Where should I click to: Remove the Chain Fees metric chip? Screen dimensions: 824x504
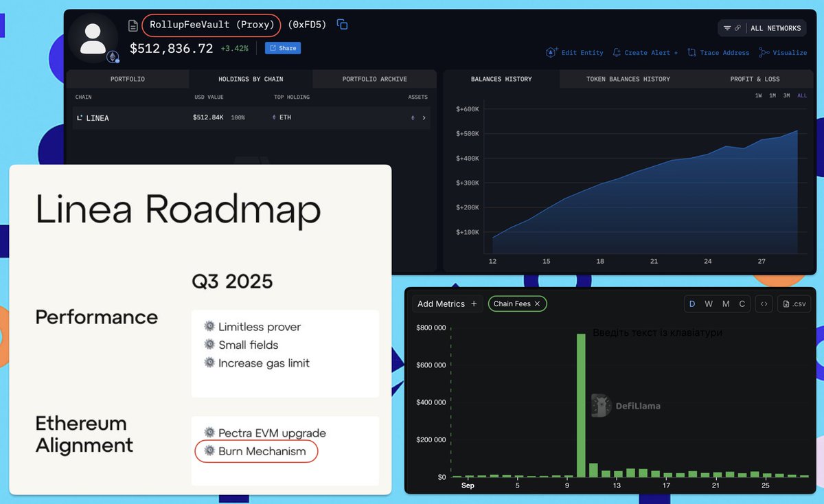tap(538, 303)
